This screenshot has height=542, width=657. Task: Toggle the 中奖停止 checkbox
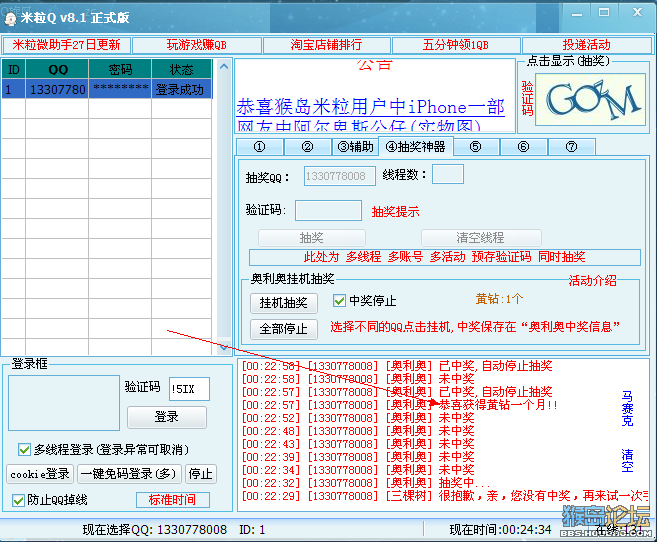point(339,301)
